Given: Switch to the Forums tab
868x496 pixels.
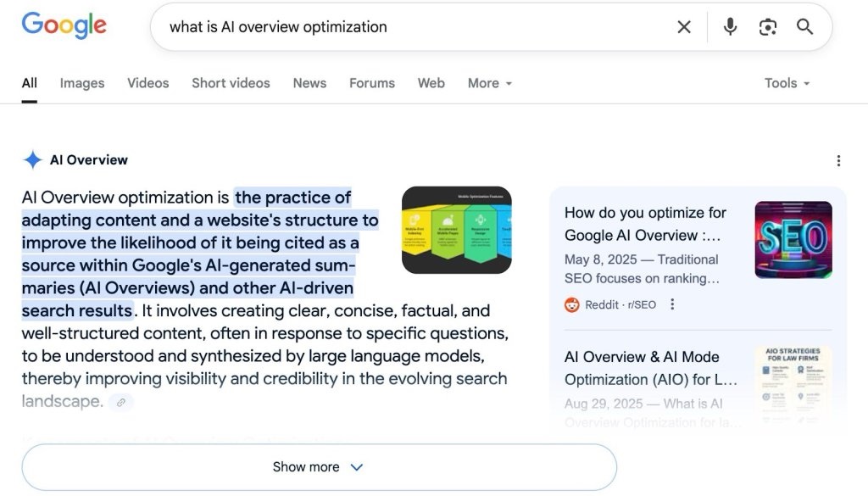Looking at the screenshot, I should [371, 83].
